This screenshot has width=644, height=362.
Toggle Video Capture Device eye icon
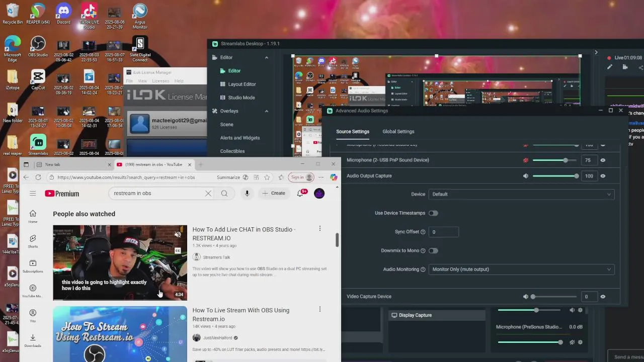(x=603, y=297)
